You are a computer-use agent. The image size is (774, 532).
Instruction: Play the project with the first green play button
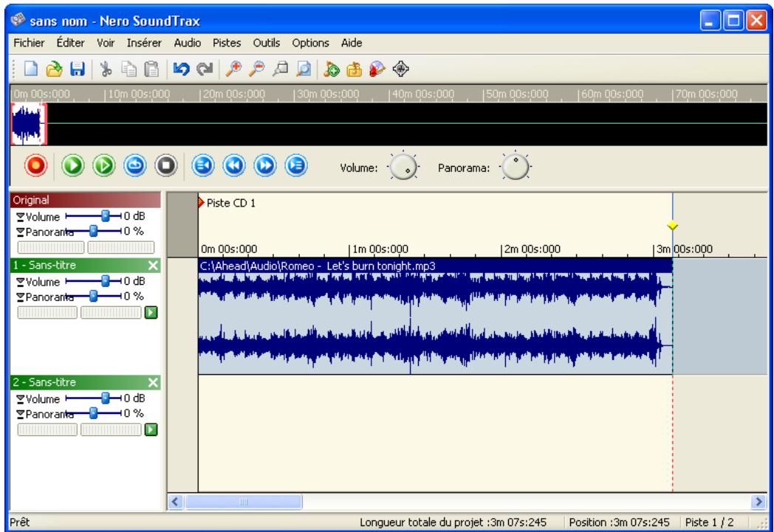tap(73, 165)
